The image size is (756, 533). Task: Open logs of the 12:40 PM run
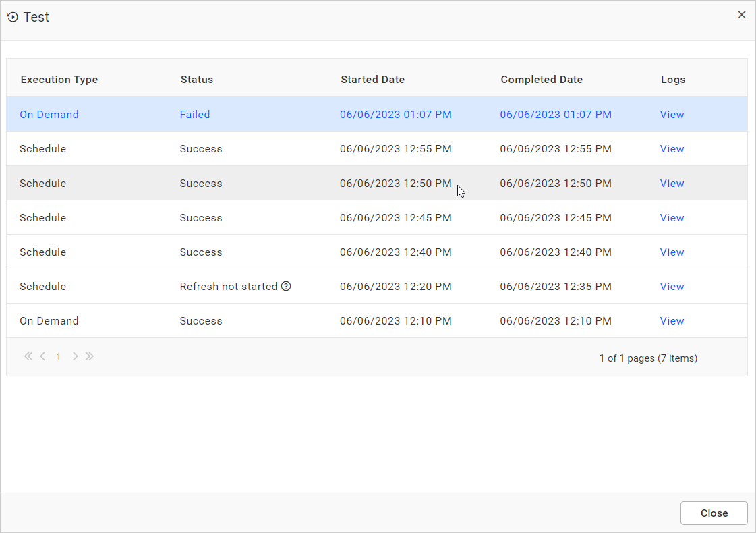pos(672,252)
